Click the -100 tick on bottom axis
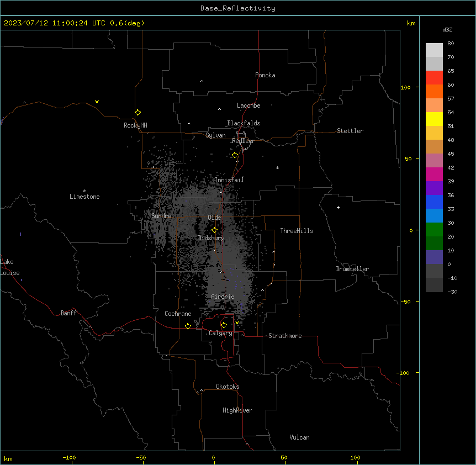This screenshot has height=465, width=476. click(x=69, y=457)
